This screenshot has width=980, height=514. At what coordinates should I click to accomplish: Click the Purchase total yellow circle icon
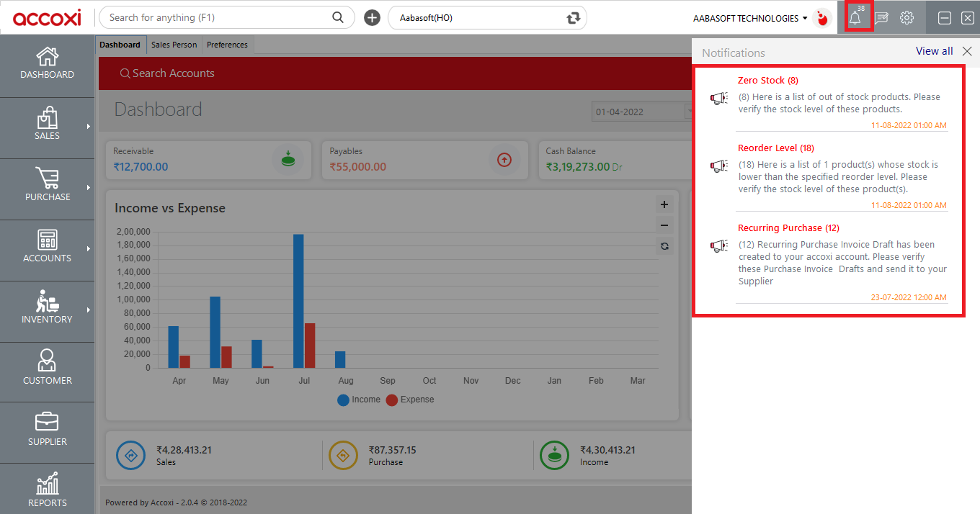click(x=344, y=456)
